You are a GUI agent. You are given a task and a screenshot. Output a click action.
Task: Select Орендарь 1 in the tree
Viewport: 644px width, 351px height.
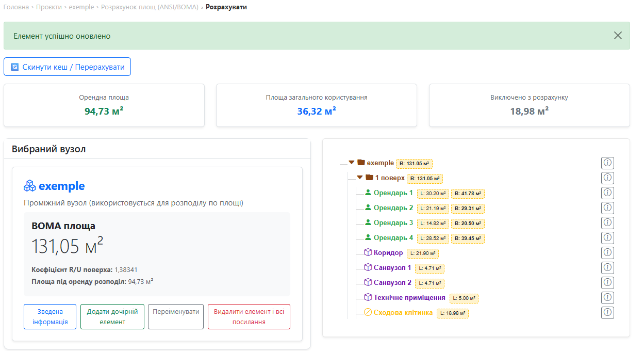click(x=393, y=193)
